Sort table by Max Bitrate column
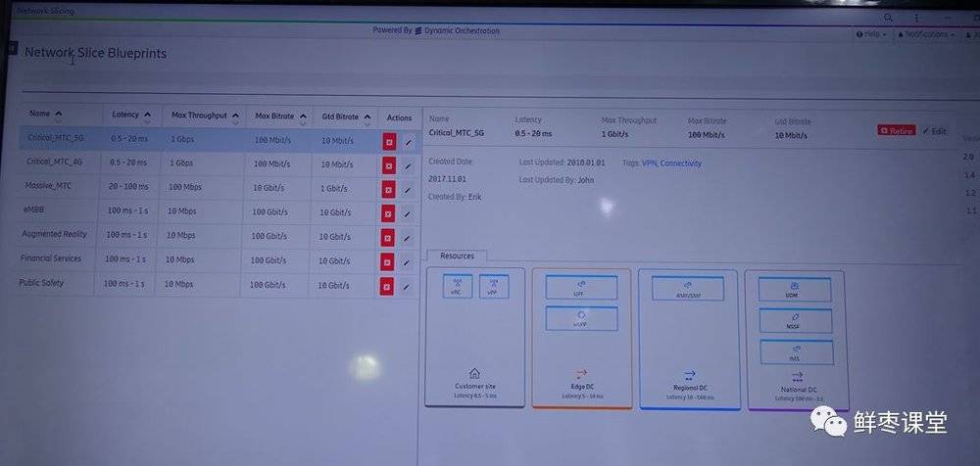 click(x=280, y=116)
